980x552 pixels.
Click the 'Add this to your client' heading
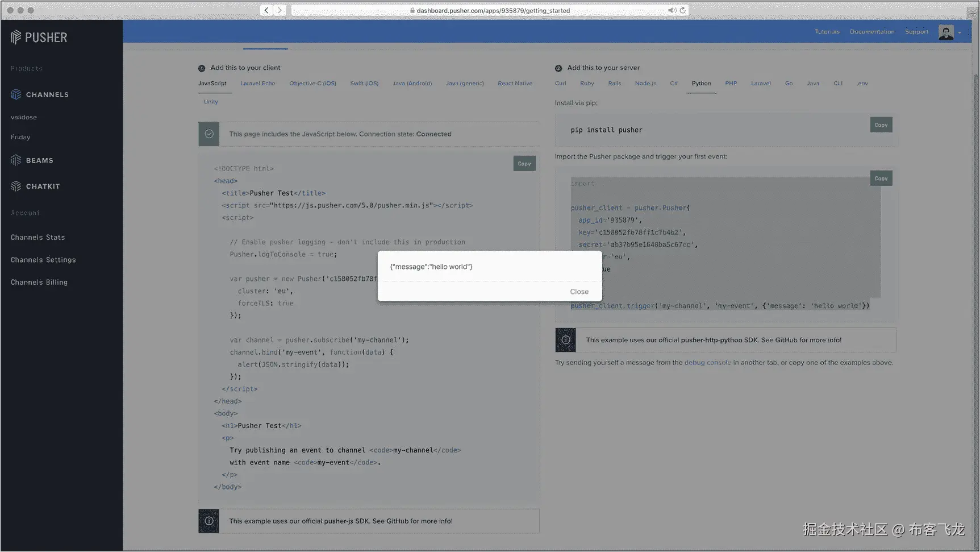coord(245,68)
